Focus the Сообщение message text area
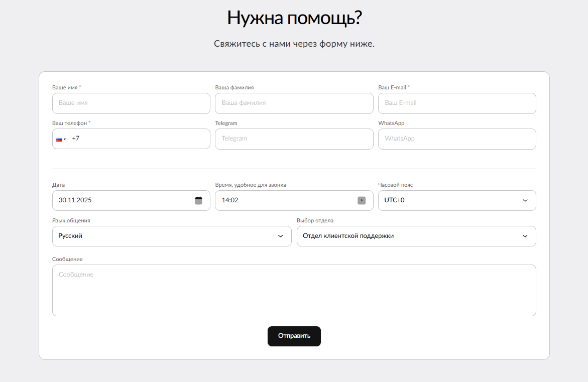Image resolution: width=588 pixels, height=382 pixels. click(294, 290)
